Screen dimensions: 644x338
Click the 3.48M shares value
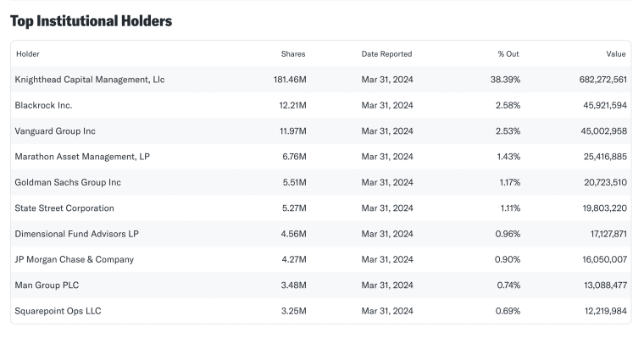click(x=294, y=285)
